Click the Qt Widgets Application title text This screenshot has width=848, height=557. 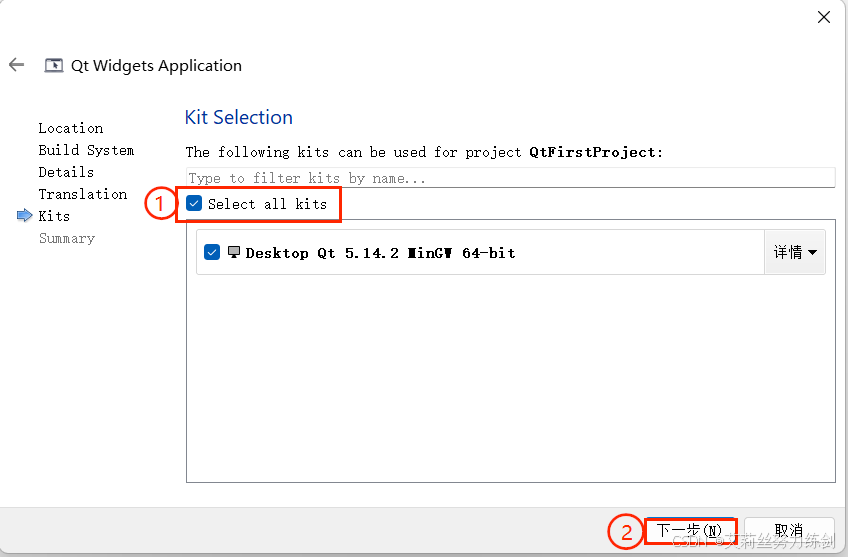(x=156, y=65)
